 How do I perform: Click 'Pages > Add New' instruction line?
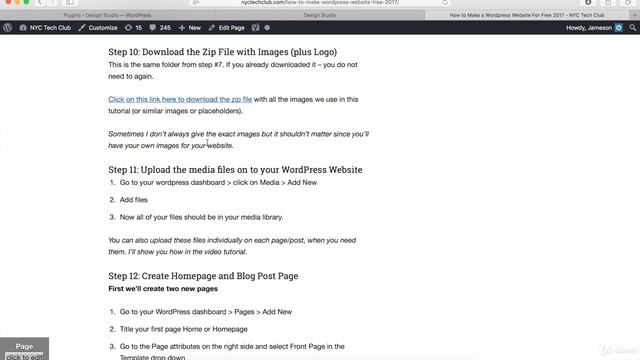tap(206, 312)
